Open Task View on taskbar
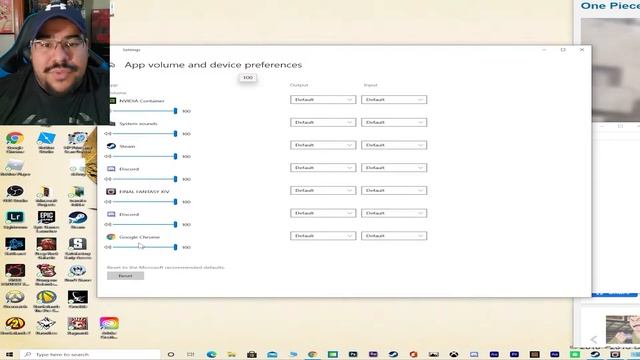 click(x=191, y=354)
